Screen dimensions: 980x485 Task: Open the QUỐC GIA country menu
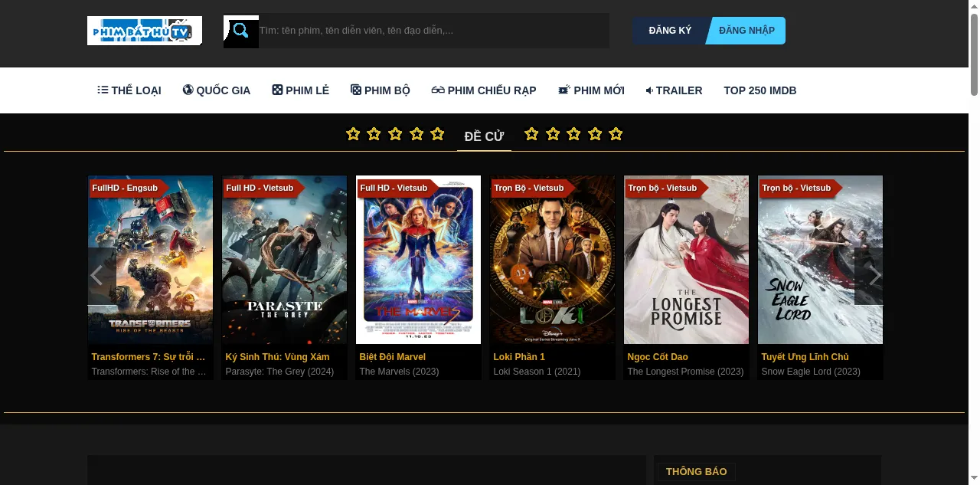tap(217, 90)
